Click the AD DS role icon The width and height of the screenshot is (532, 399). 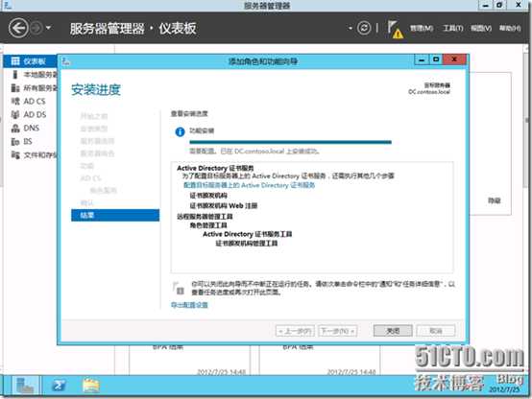pyautogui.click(x=15, y=114)
